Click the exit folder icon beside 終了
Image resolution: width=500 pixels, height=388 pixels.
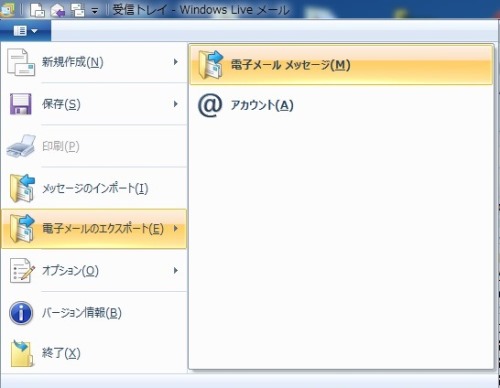point(22,353)
